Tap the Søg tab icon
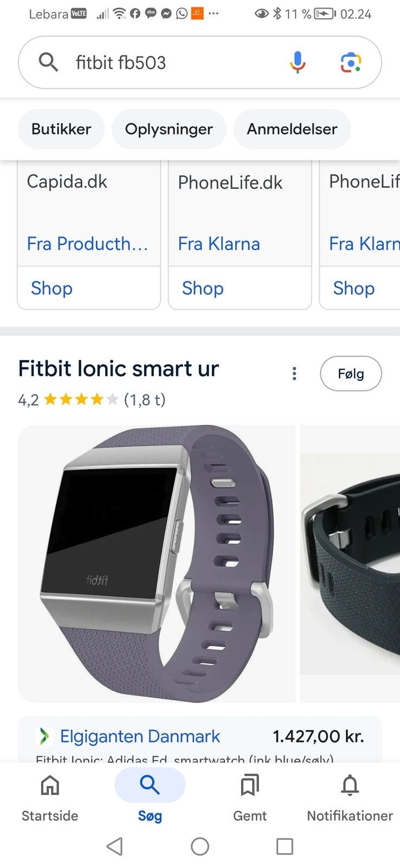Screen dimensions: 400x868 pos(150,784)
